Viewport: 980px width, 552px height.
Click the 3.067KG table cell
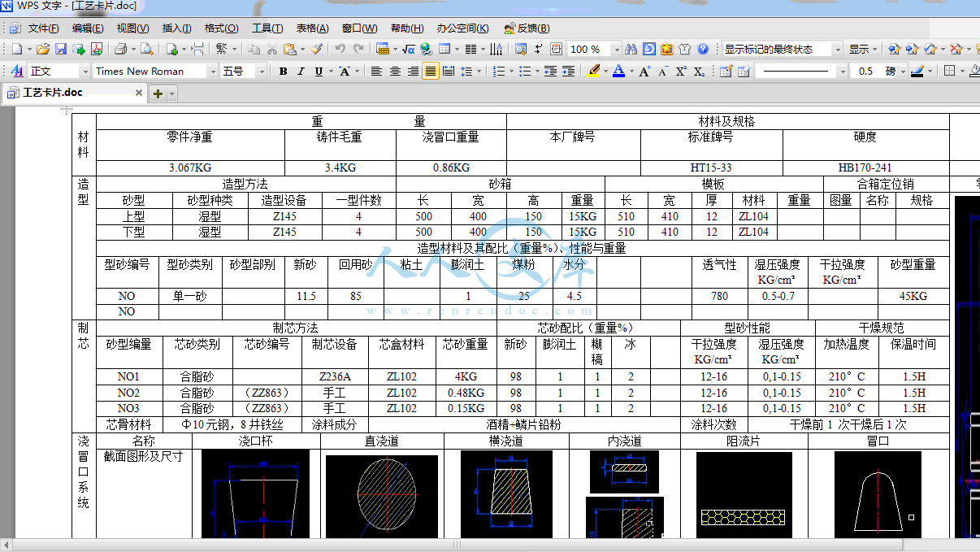tap(190, 167)
